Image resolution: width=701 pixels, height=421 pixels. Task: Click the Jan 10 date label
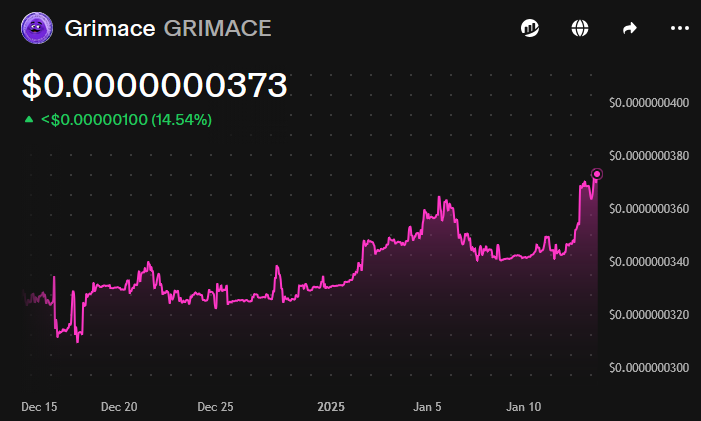tap(524, 407)
